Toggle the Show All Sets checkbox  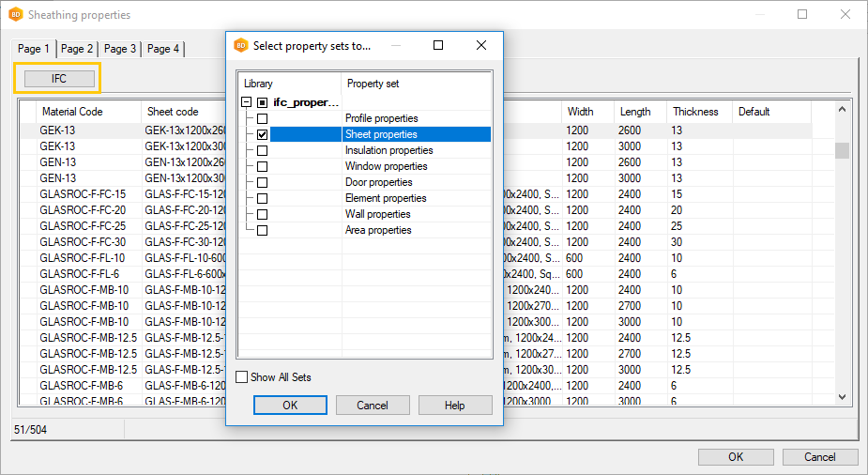(243, 377)
